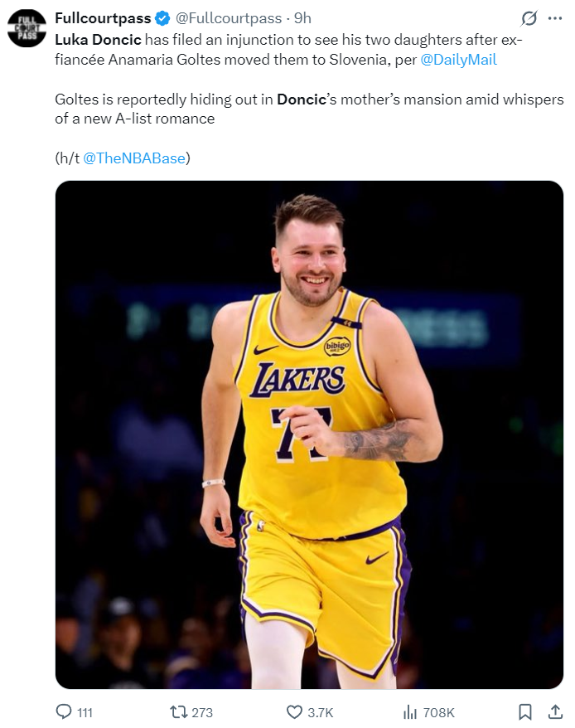This screenshot has height=728, width=575.
Task: Follow the @DailyMail mention link
Action: [458, 60]
